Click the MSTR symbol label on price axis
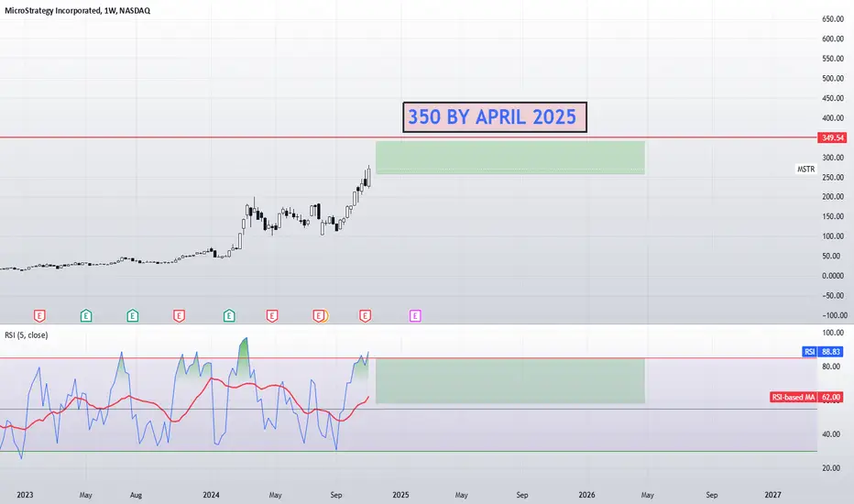This screenshot has height=504, width=854. (x=806, y=170)
